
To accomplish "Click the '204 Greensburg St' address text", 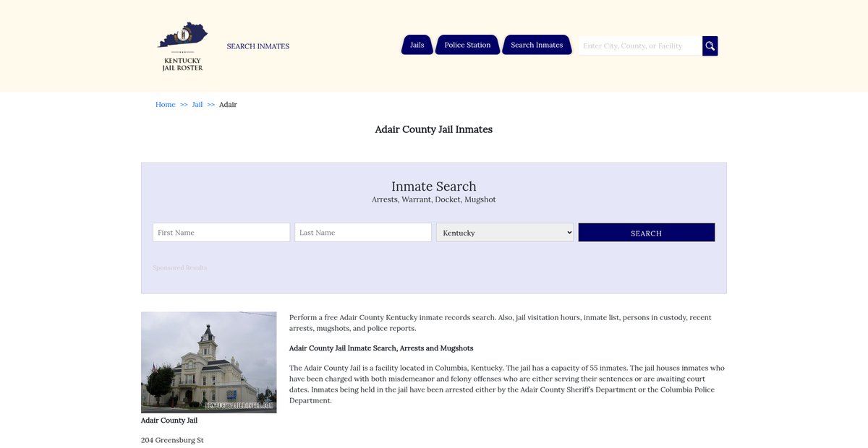I will tap(172, 440).
